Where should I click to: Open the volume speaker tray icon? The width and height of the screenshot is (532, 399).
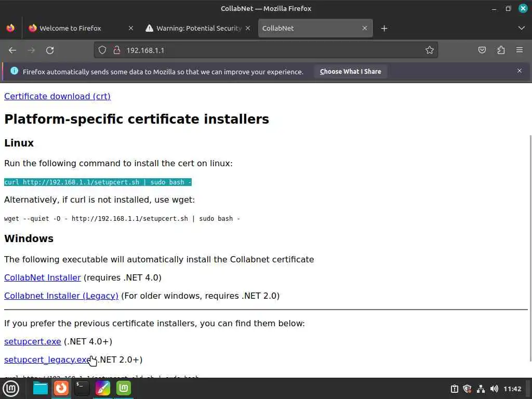coord(494,389)
